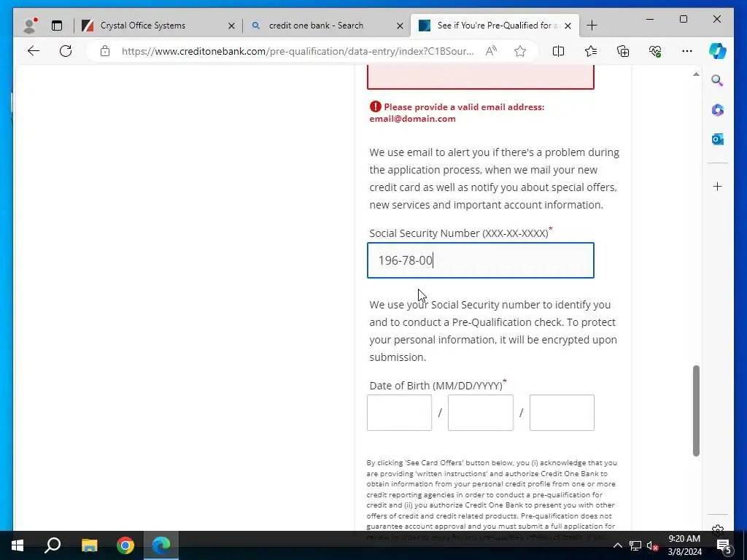The image size is (747, 560).
Task: Switch to Crystal Office Systems tab
Action: pos(143,26)
